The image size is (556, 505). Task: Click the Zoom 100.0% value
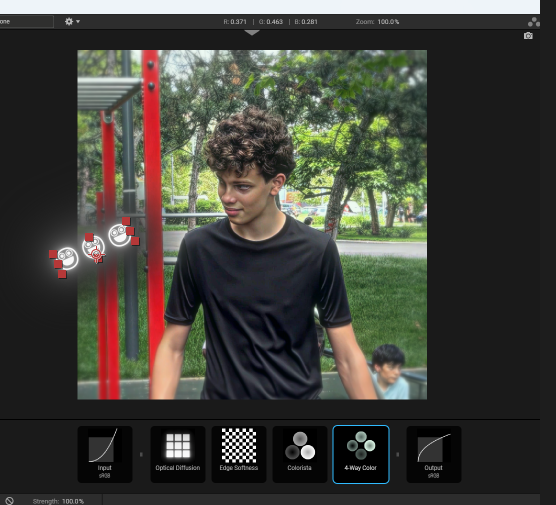click(388, 22)
